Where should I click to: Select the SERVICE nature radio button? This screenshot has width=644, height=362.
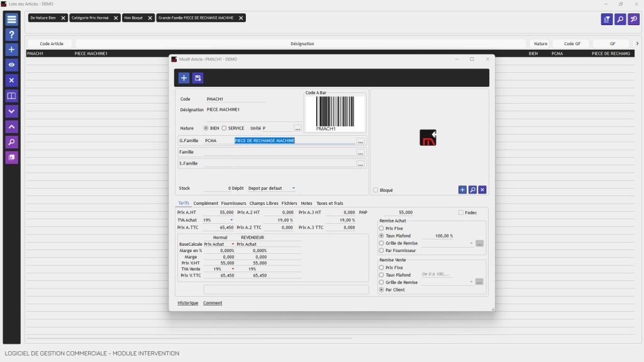pos(224,128)
